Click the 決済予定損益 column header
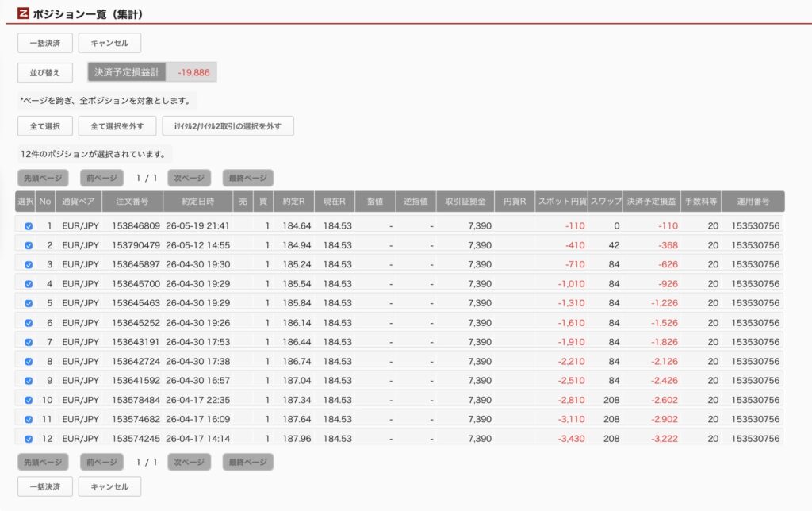Screen dimensions: 812x511 click(652, 201)
